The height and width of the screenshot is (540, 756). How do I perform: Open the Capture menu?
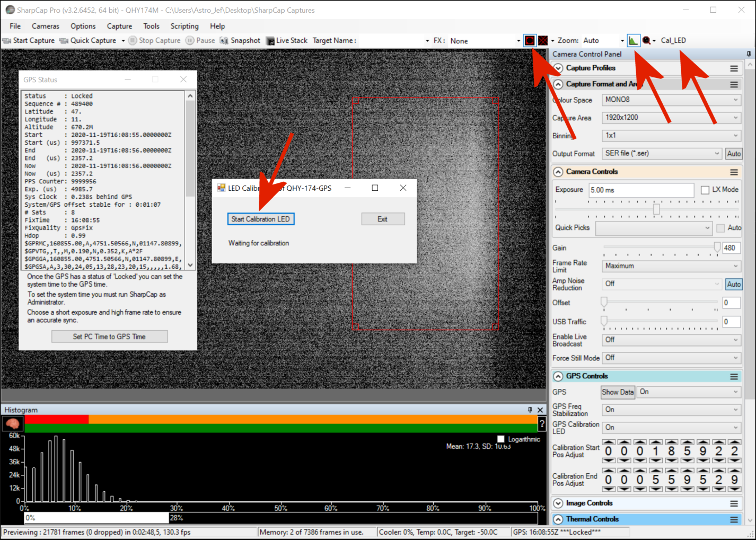coord(119,26)
